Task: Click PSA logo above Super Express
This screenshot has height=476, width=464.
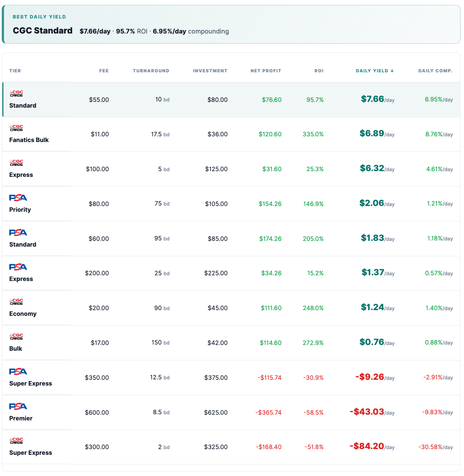Action: pyautogui.click(x=18, y=371)
